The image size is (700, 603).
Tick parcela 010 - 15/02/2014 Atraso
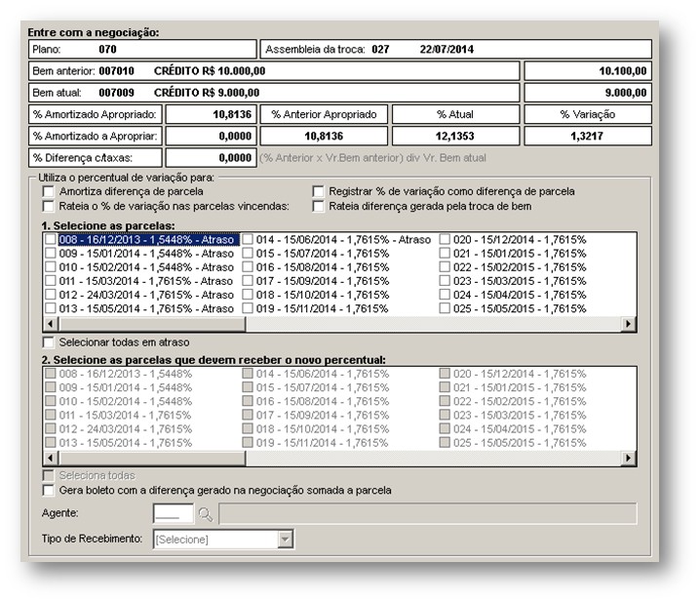[x=51, y=267]
